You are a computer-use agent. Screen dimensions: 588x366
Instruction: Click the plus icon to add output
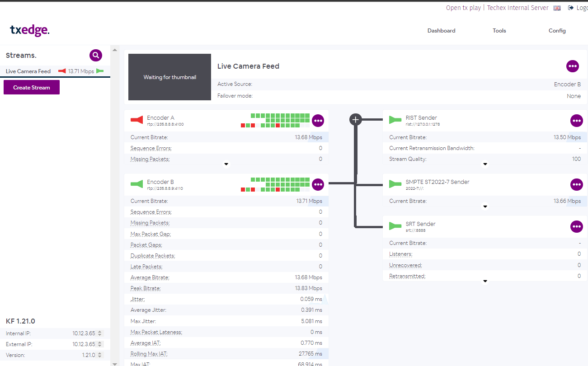coord(356,120)
